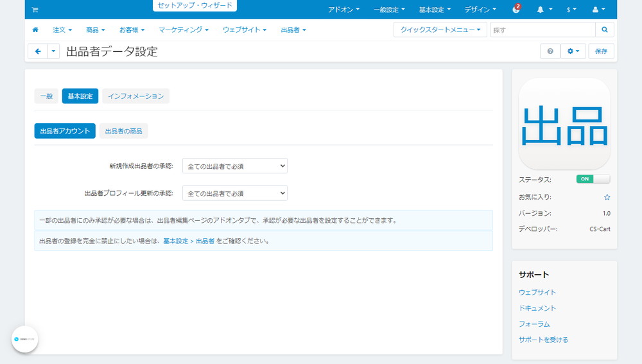Click the サポート section heading

pyautogui.click(x=534, y=275)
